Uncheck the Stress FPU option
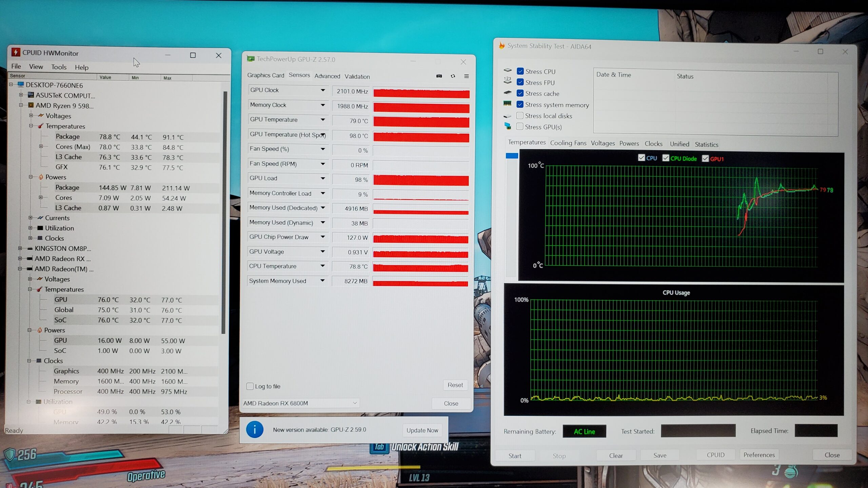This screenshot has width=868, height=488. coord(520,82)
